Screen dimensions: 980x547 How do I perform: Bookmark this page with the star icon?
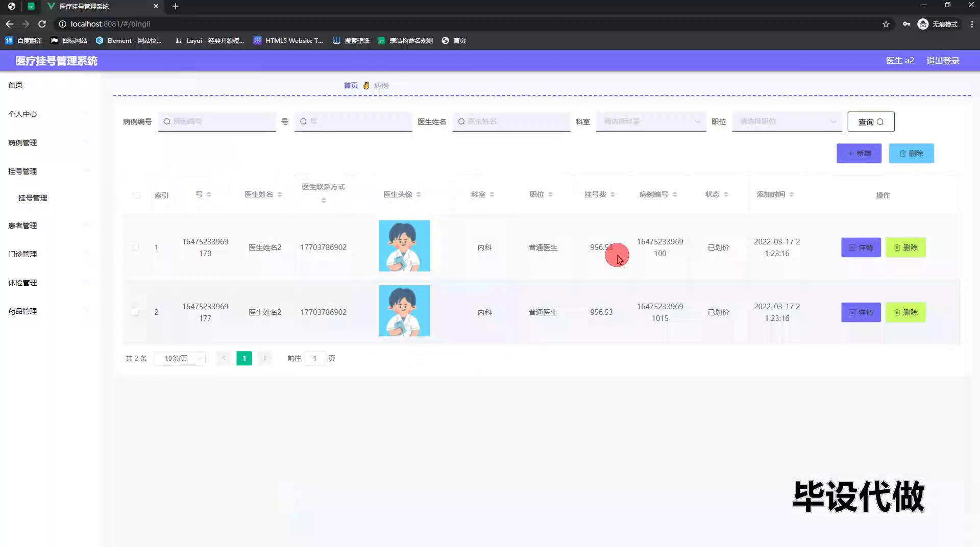(886, 24)
